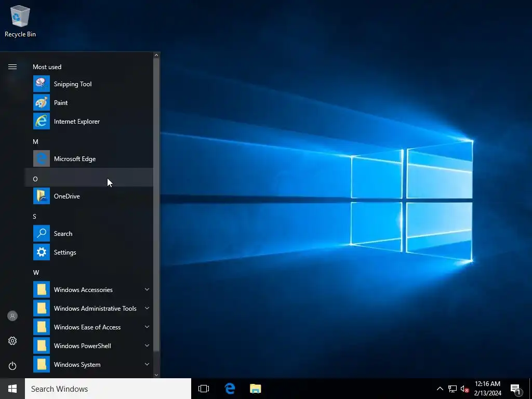This screenshot has height=399, width=532.
Task: Launch Edge from the taskbar
Action: tap(230, 389)
